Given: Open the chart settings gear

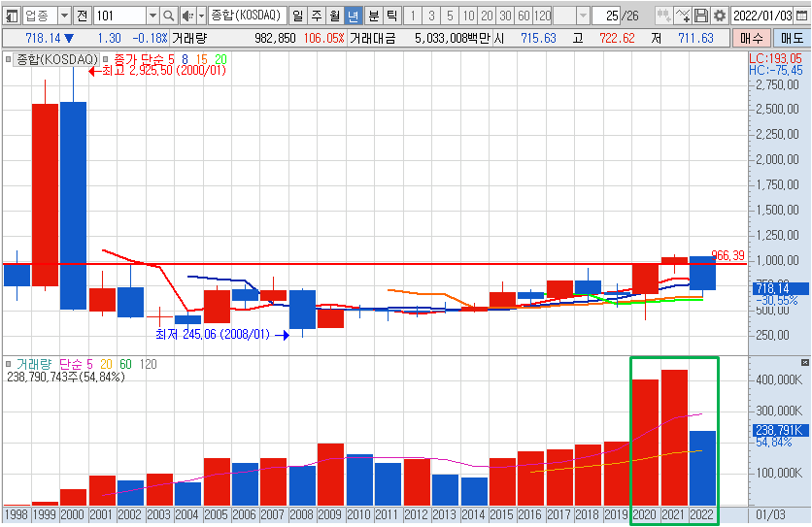Looking at the screenshot, I should click(719, 16).
